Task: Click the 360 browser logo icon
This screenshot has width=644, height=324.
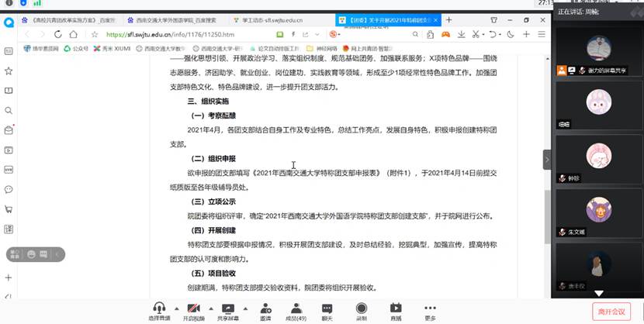Action: [9, 22]
